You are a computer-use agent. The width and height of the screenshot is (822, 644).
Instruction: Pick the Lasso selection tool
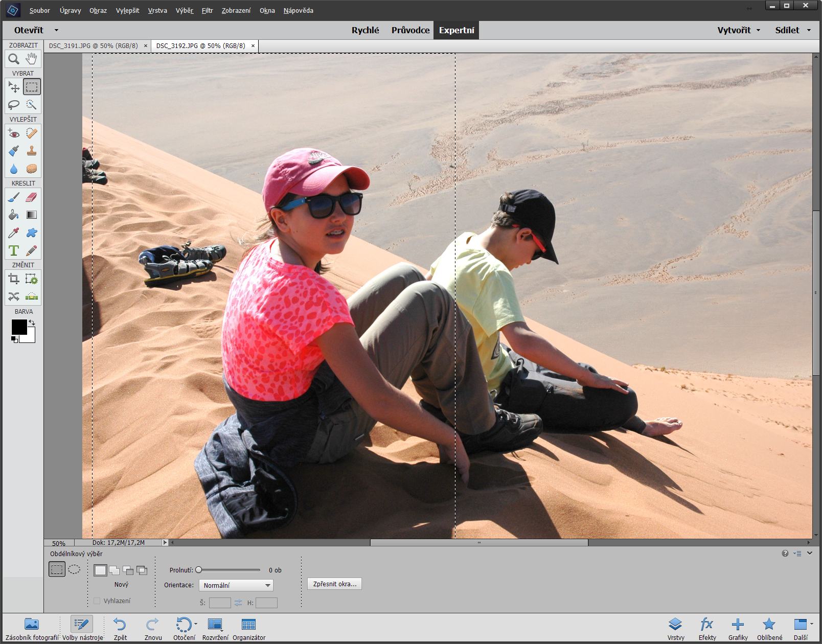14,105
